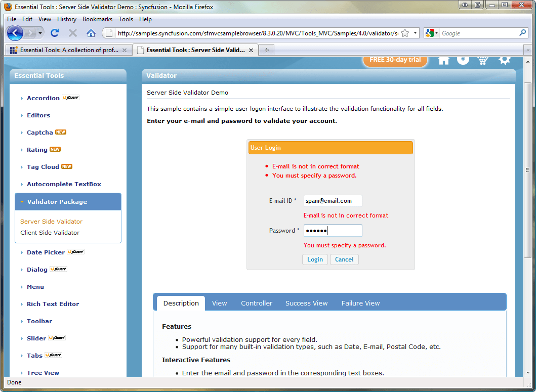The height and width of the screenshot is (392, 536).
Task: Expand the Captcha section
Action: click(x=22, y=133)
